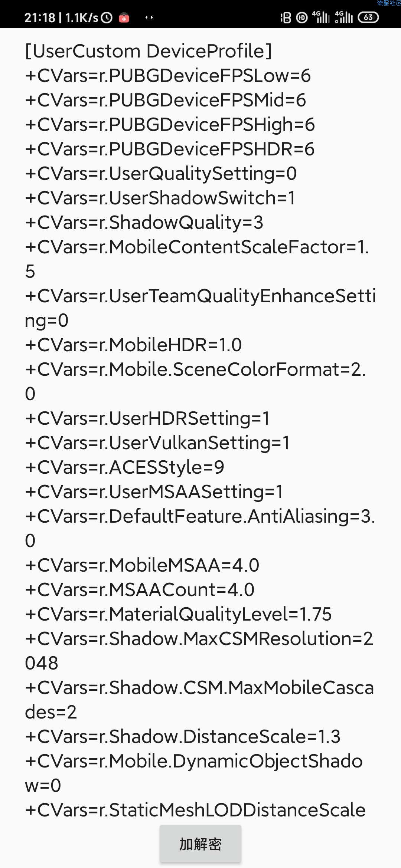Place cursor on ShadowQuality=3 line
Screen dimensions: 401x868
(x=144, y=222)
